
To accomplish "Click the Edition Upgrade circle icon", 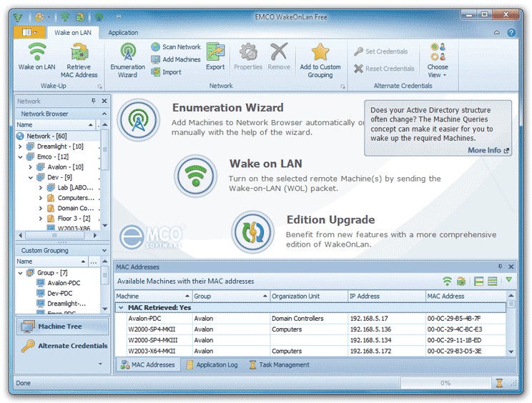I will [x=252, y=232].
